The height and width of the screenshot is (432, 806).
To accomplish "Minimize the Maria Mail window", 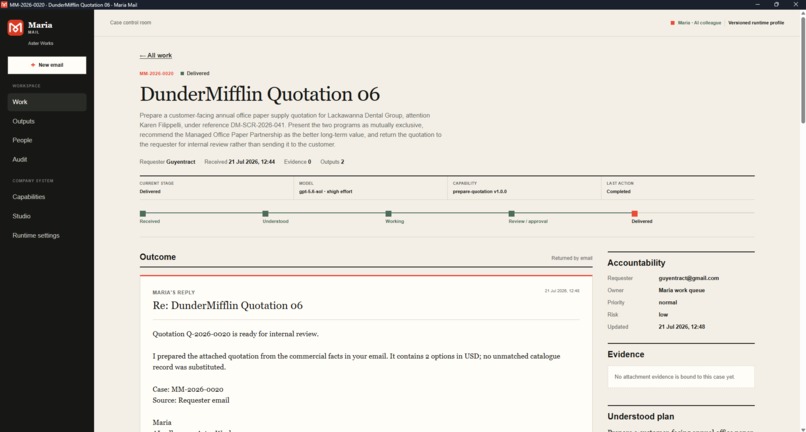I will (758, 5).
